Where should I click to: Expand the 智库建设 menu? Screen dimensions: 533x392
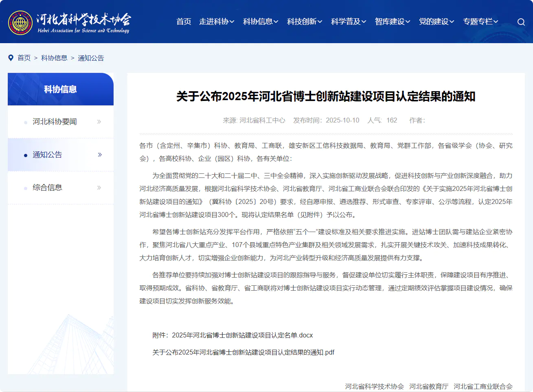pos(392,22)
